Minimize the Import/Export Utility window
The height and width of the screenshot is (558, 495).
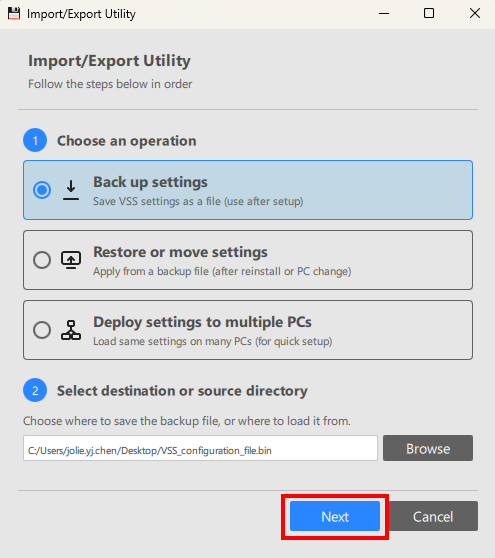[384, 14]
